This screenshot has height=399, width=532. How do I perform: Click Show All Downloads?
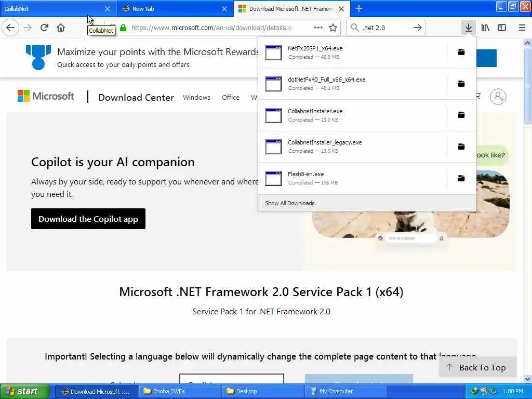tap(290, 203)
